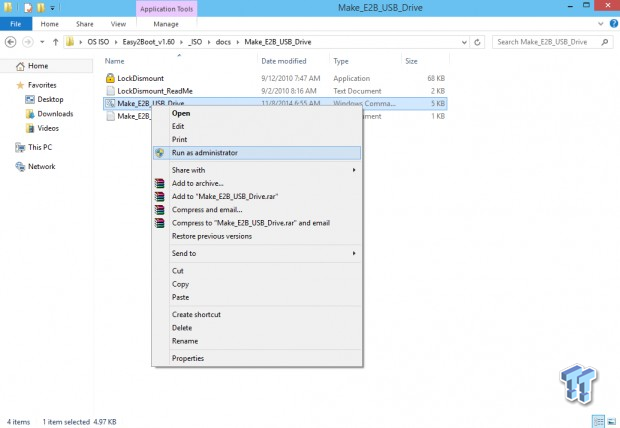Click the search magnifier icon
Screen dimensions: 620x428
(605, 42)
